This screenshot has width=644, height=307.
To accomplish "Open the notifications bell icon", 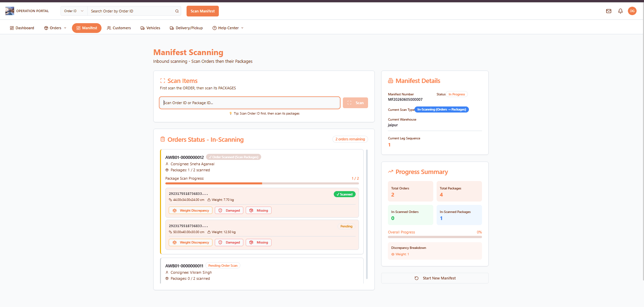I will pyautogui.click(x=620, y=11).
